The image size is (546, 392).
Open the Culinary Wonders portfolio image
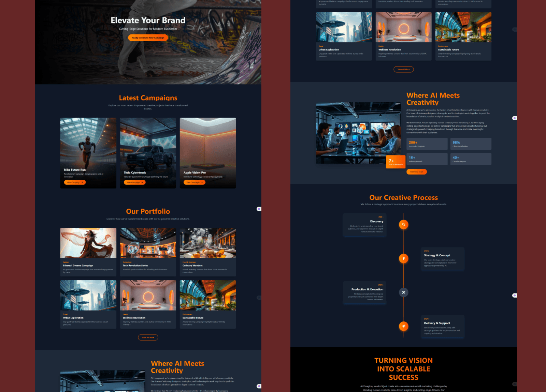point(208,243)
